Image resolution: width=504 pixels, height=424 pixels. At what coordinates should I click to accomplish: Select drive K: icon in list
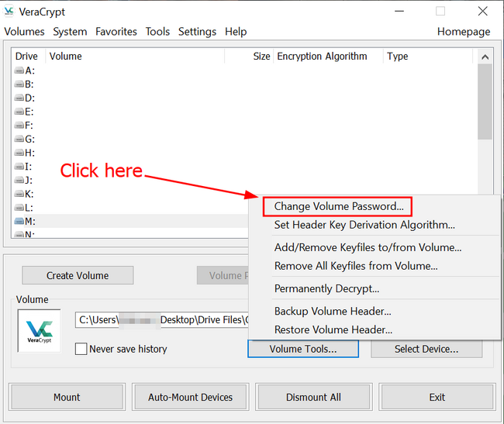tap(19, 194)
